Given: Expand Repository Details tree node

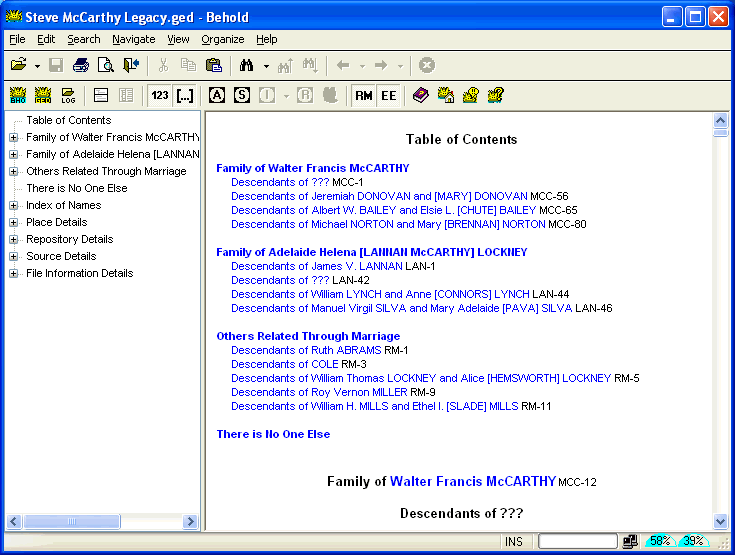Looking at the screenshot, I should (x=14, y=240).
